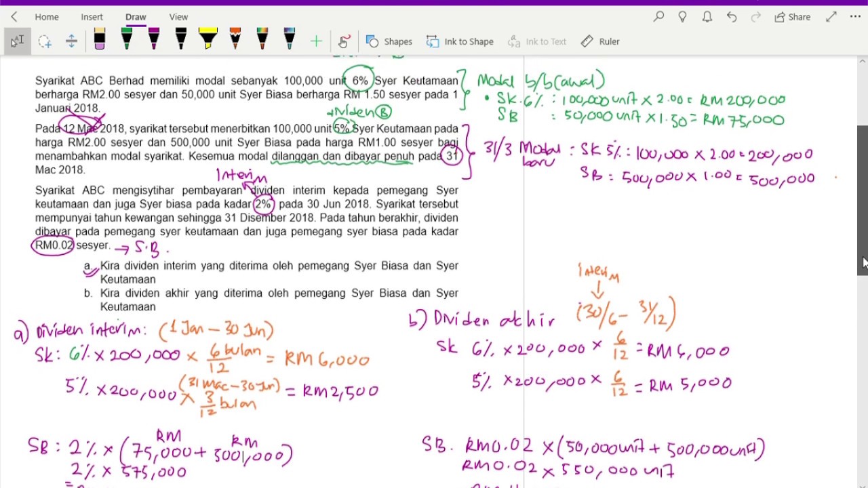Open the Home tab
The width and height of the screenshot is (868, 488).
(x=47, y=17)
